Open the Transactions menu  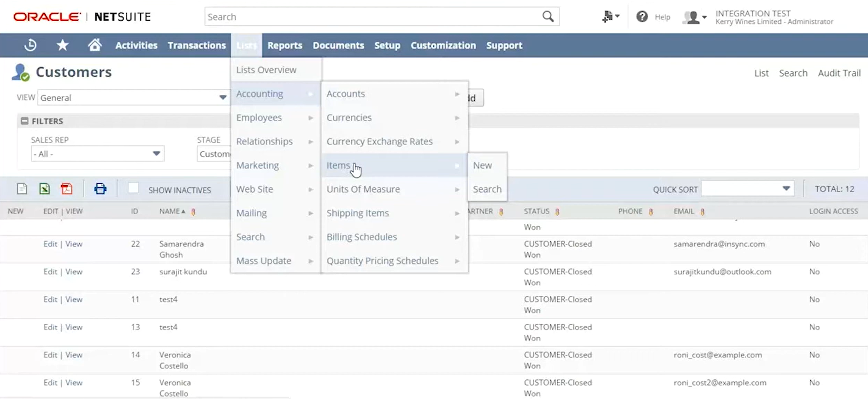[x=196, y=45]
